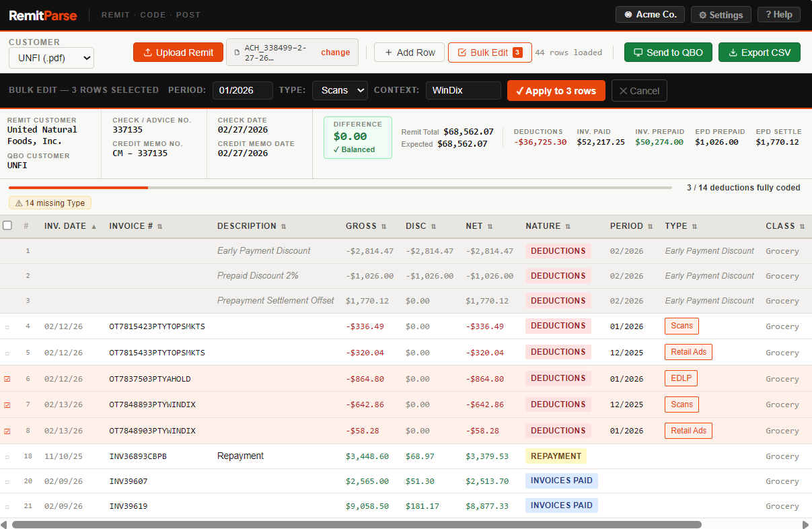Viewport: 812px width, 529px height.
Task: Export the rows as CSV
Action: [760, 52]
